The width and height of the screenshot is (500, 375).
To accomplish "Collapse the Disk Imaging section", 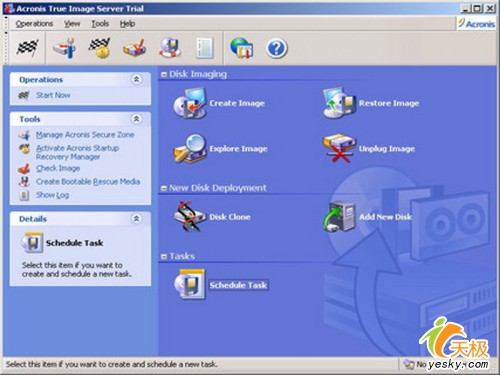I will coord(164,75).
